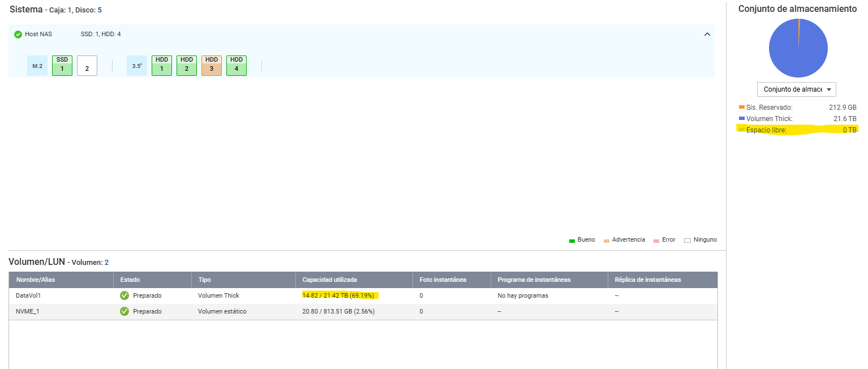The height and width of the screenshot is (369, 868).
Task: Click the Host NAS green status icon
Action: tap(18, 35)
